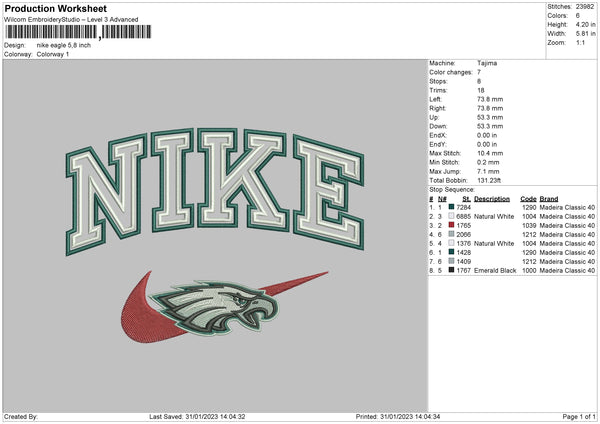The height and width of the screenshot is (424, 600).
Task: Click the white swatch beside 1376
Action: (452, 243)
